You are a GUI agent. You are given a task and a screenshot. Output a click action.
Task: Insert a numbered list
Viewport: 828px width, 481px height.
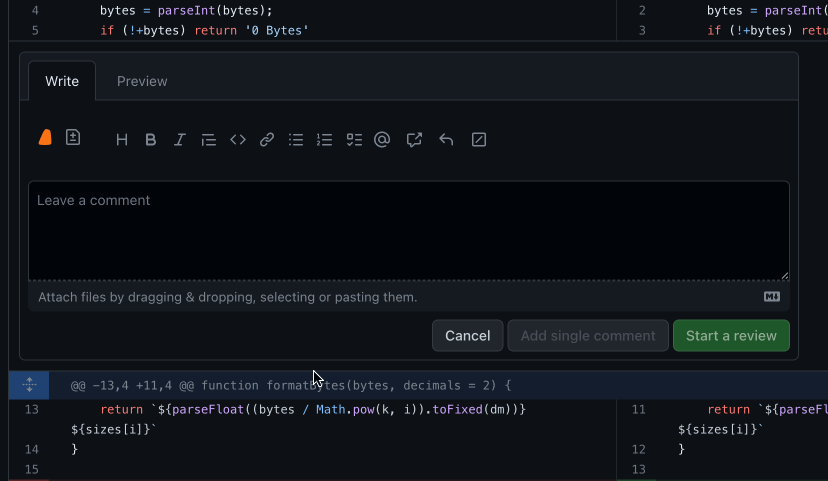324,140
